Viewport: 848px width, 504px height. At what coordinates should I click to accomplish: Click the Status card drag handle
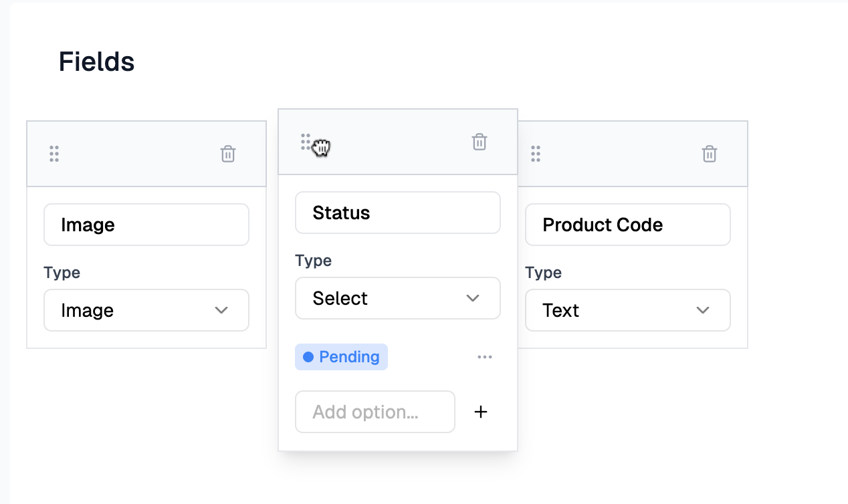(x=306, y=142)
